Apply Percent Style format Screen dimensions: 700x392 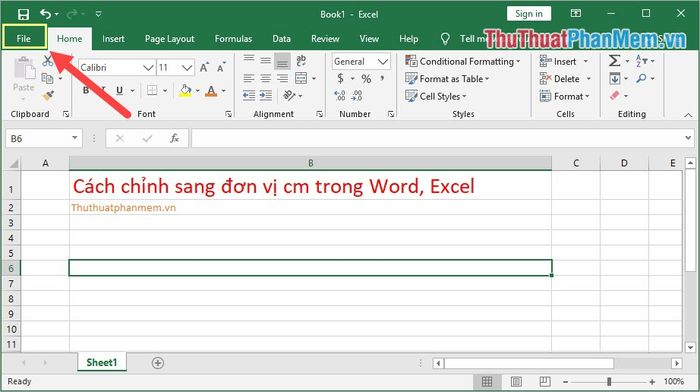(x=366, y=79)
